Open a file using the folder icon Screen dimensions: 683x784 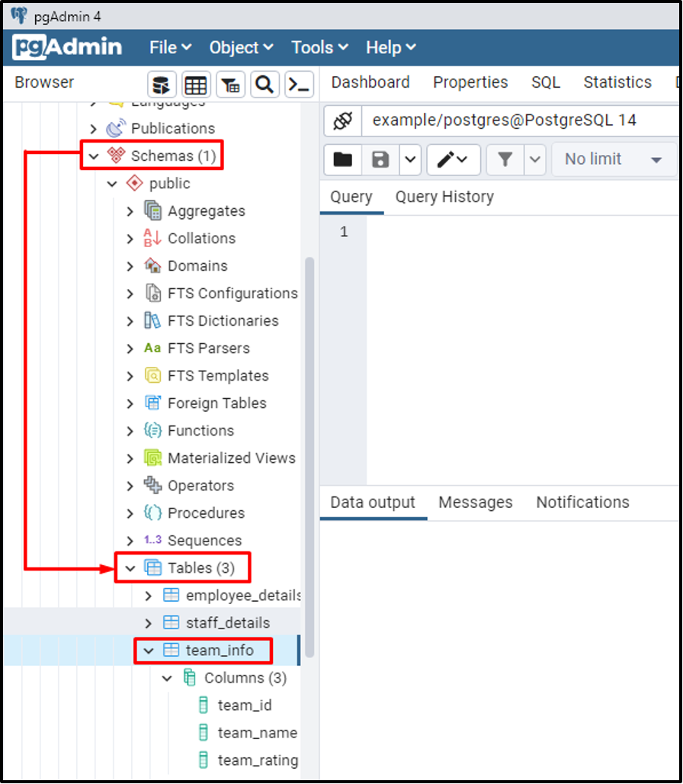pos(342,159)
